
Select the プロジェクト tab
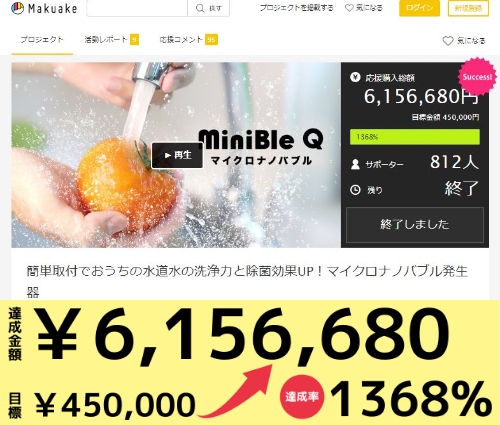[42, 40]
